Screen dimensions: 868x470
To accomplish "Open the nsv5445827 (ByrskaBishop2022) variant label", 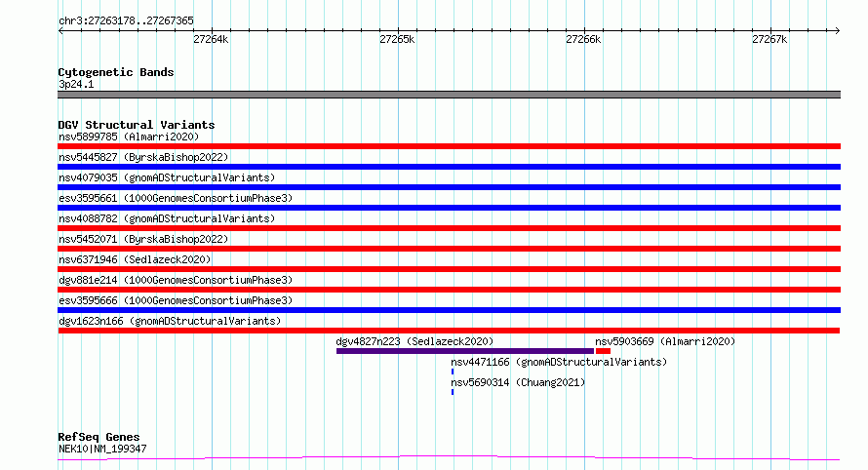I will [143, 157].
